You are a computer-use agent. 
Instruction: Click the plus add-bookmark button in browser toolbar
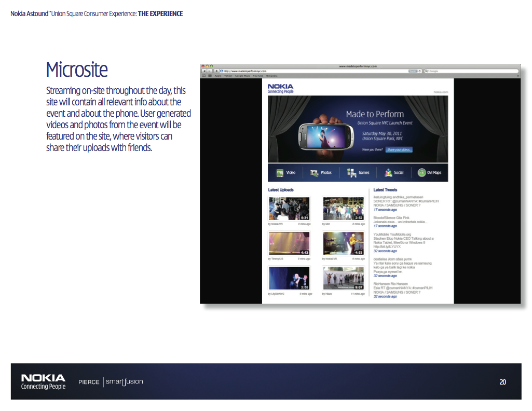216,71
